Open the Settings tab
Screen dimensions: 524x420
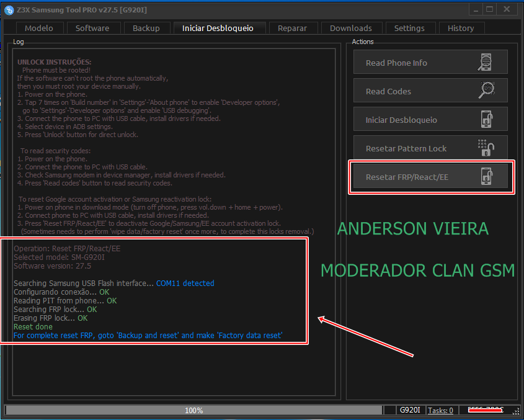(410, 28)
